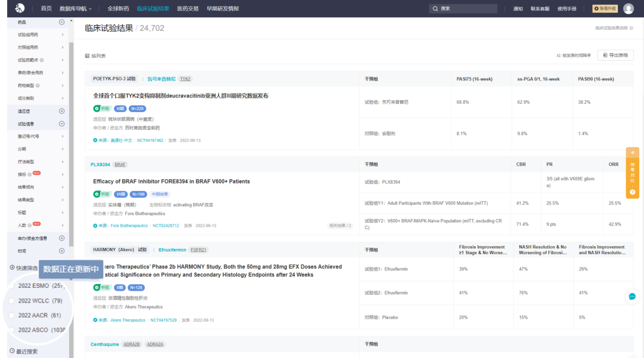Open 通知 notifications in the top bar
Image resolution: width=644 pixels, height=358 pixels.
(518, 8)
